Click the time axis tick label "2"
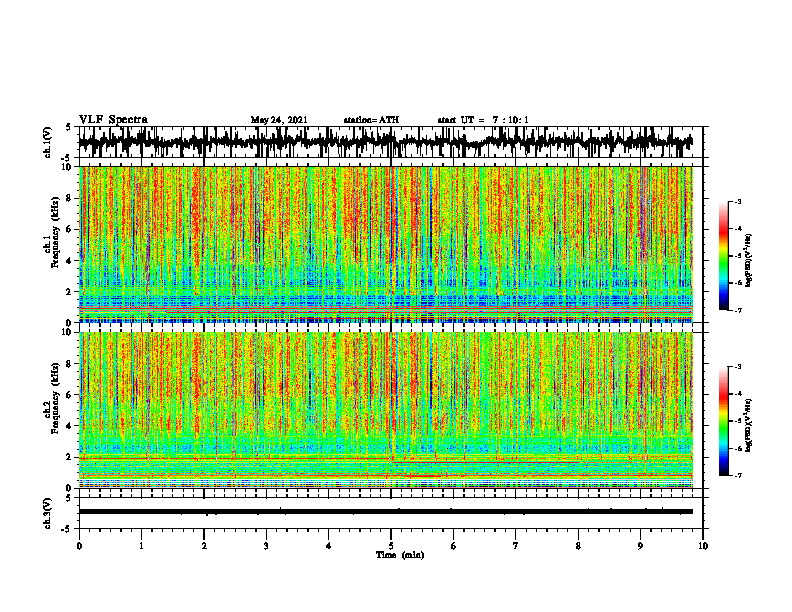Viewport: 792px width, 612px height. pos(204,546)
